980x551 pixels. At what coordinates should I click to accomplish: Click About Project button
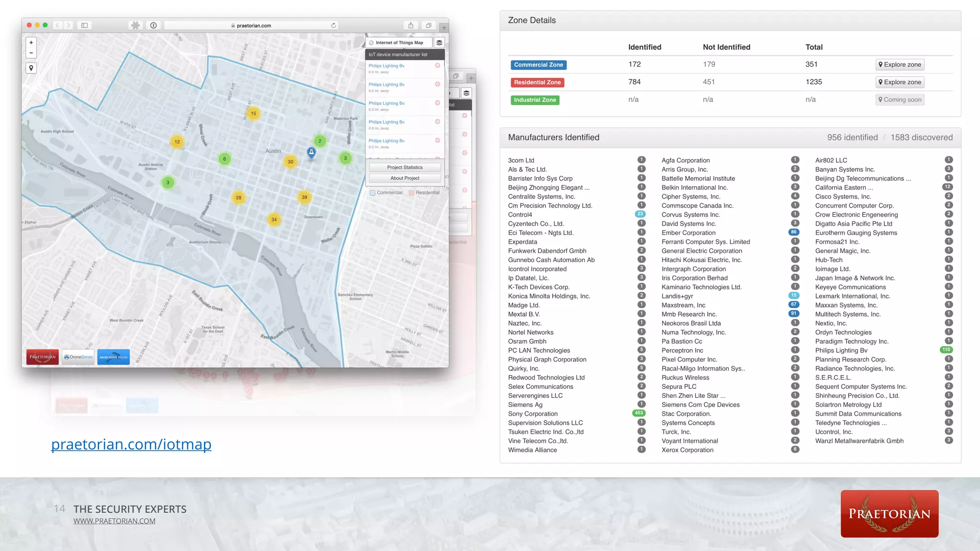tap(405, 178)
